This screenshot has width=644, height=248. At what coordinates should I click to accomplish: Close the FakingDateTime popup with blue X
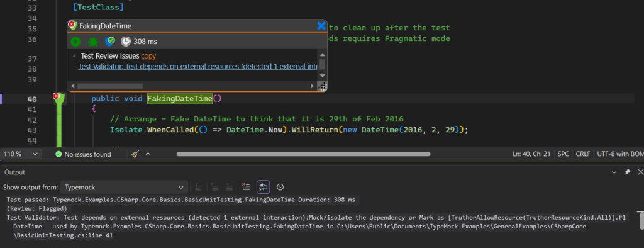pyautogui.click(x=321, y=26)
